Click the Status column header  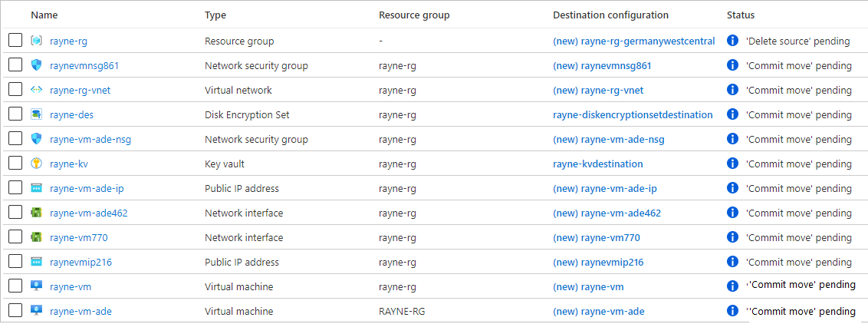741,15
